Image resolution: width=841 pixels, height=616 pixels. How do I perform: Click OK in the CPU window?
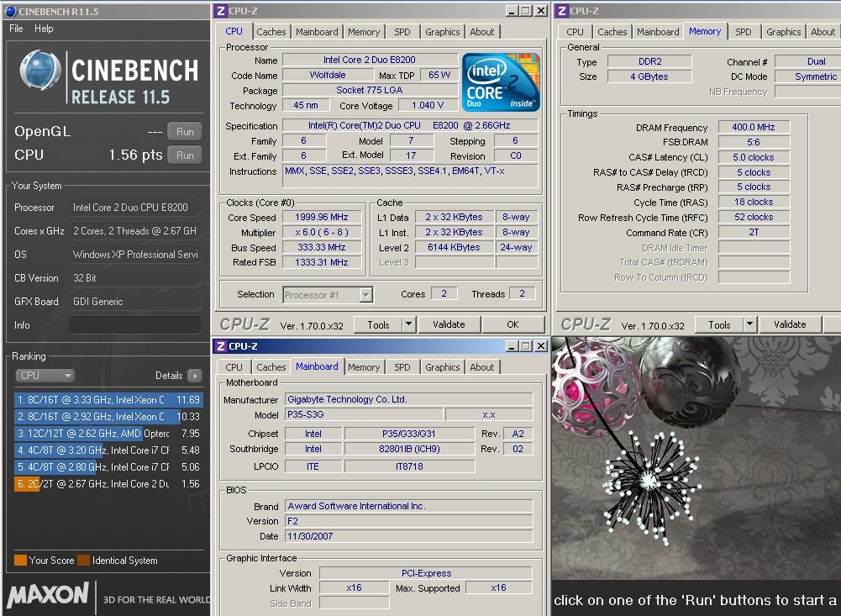click(x=512, y=324)
